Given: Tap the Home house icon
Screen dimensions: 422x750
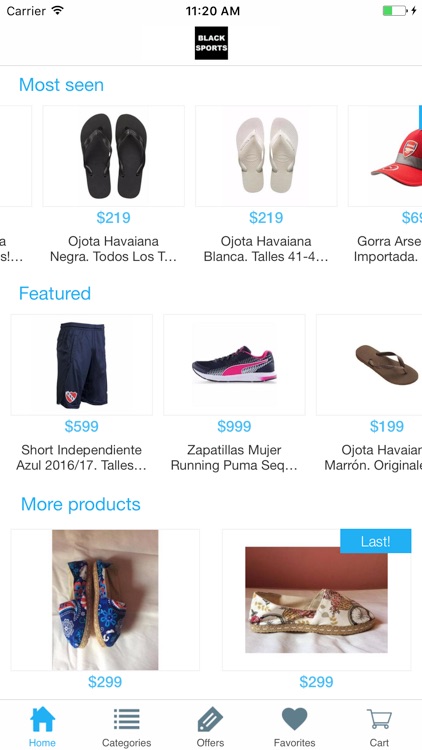Looking at the screenshot, I should (42, 719).
